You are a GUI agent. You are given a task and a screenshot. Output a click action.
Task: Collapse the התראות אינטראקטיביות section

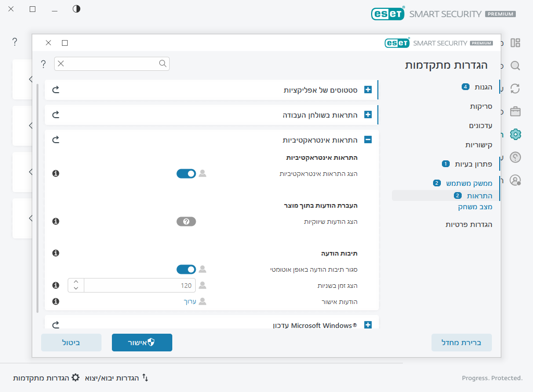pos(368,140)
